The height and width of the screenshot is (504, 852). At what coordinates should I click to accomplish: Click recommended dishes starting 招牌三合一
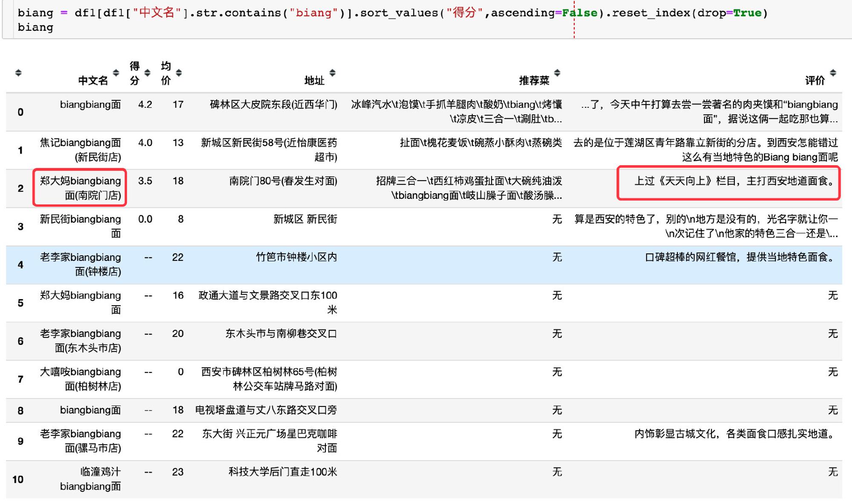coord(469,188)
